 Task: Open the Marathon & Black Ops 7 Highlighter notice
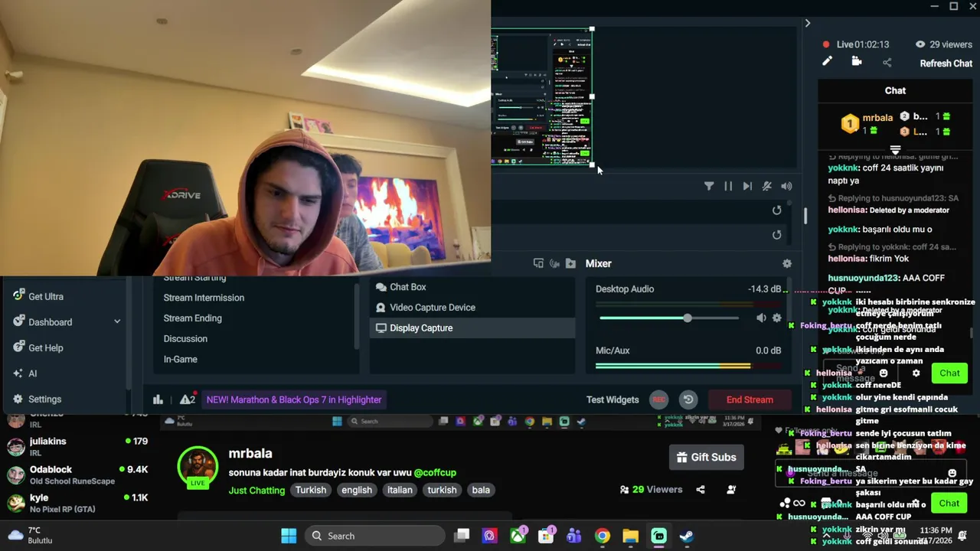pyautogui.click(x=293, y=399)
